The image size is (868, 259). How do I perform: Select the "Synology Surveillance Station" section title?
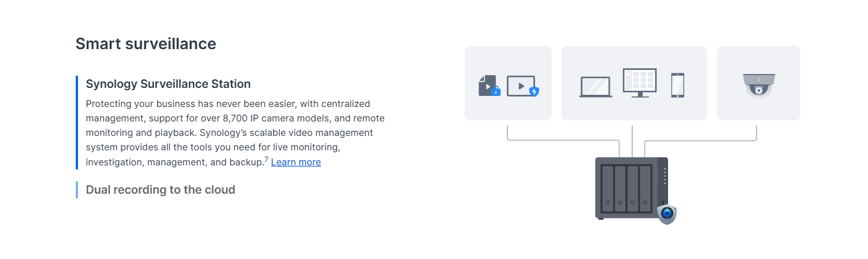168,84
